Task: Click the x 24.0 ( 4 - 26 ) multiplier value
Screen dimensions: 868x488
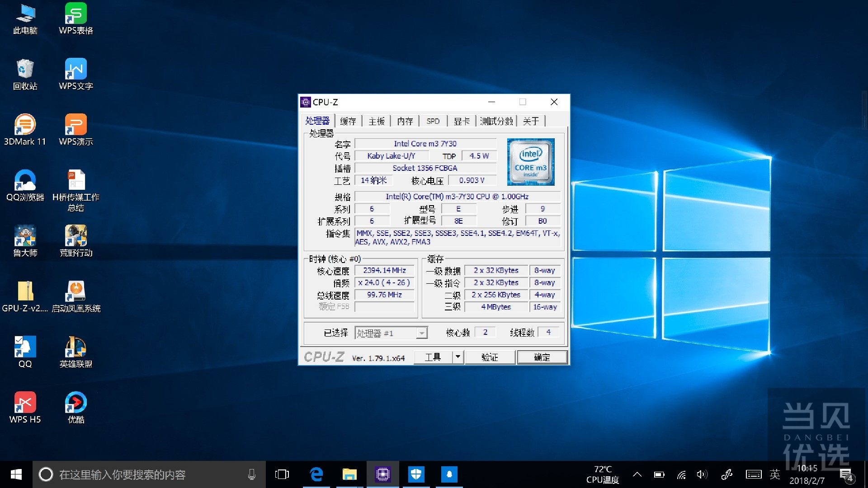Action: click(x=385, y=282)
